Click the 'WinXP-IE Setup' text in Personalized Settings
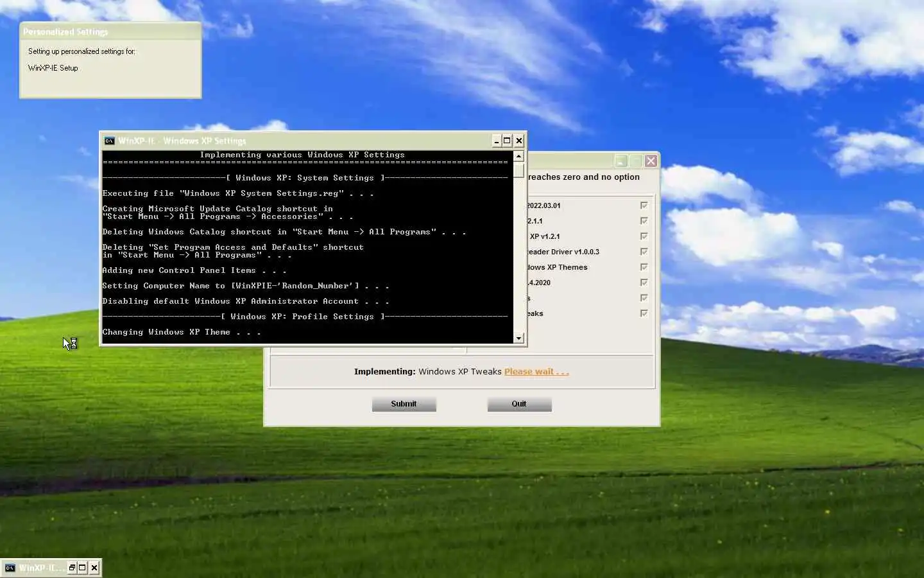 click(53, 68)
